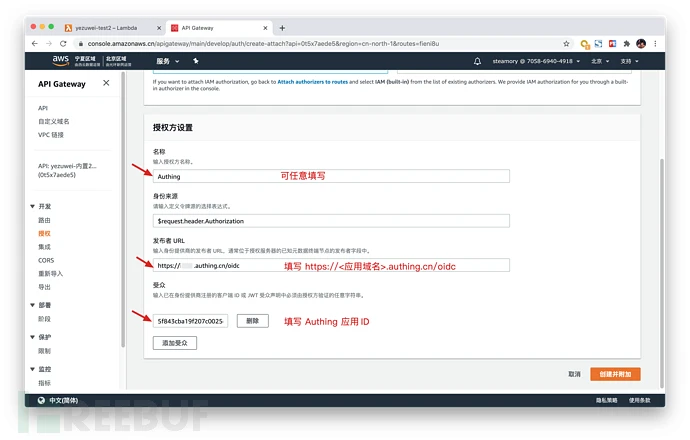Open the 中文(简体) language selector
Image resolution: width=690 pixels, height=440 pixels.
63,400
